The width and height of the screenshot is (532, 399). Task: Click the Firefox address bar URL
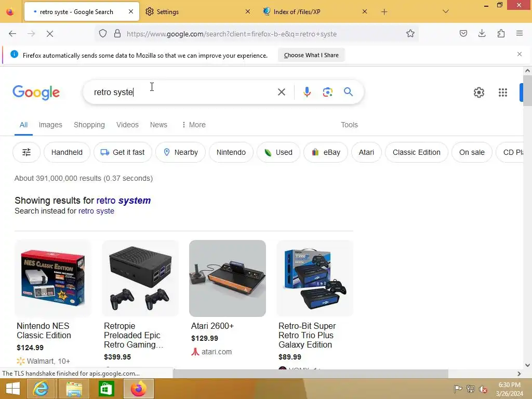pyautogui.click(x=232, y=34)
